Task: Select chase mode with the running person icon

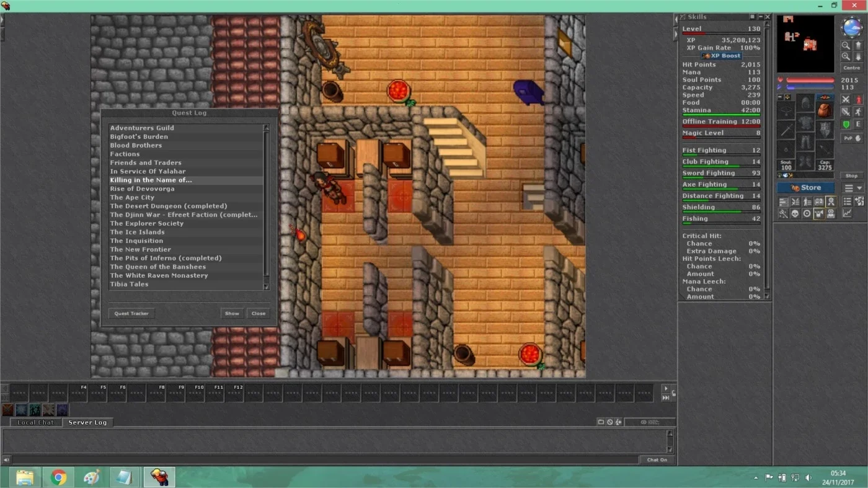Action: 858,112
